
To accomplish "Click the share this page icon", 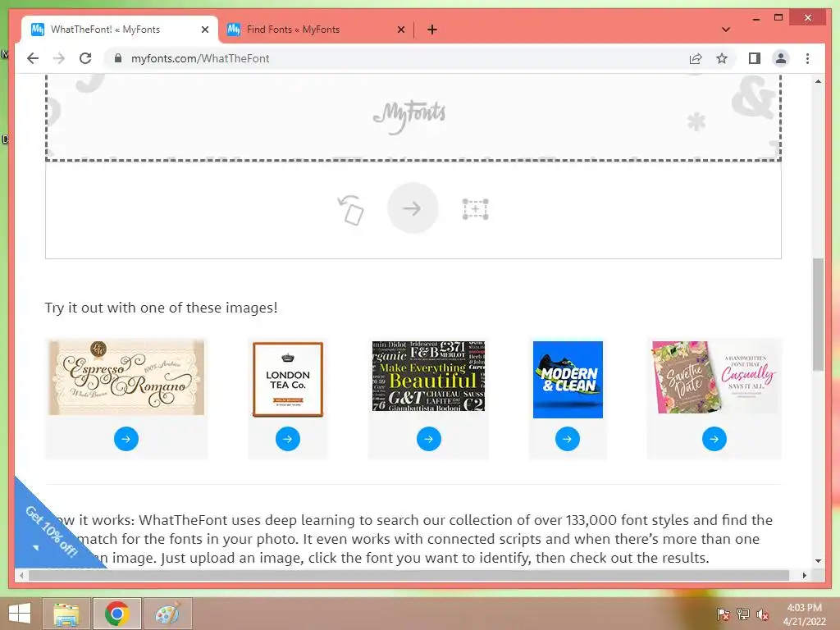I will pyautogui.click(x=696, y=59).
